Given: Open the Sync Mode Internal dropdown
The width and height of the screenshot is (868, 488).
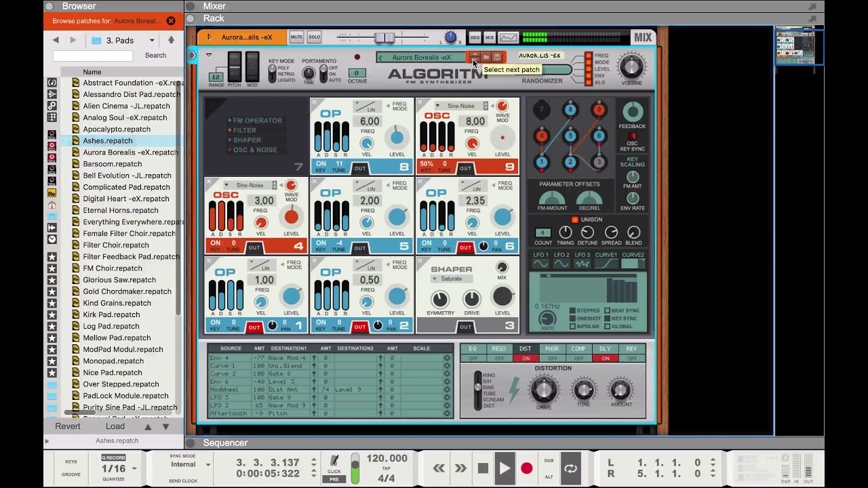Looking at the screenshot, I should (x=190, y=465).
